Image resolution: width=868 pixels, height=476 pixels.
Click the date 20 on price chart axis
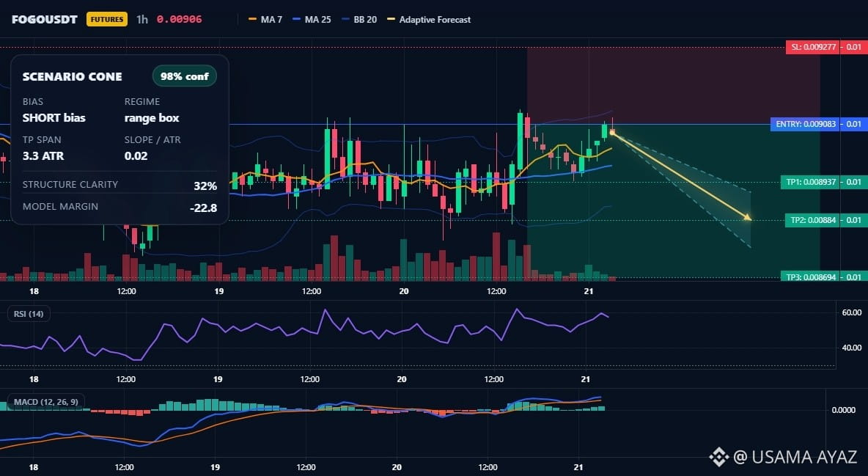coord(403,291)
